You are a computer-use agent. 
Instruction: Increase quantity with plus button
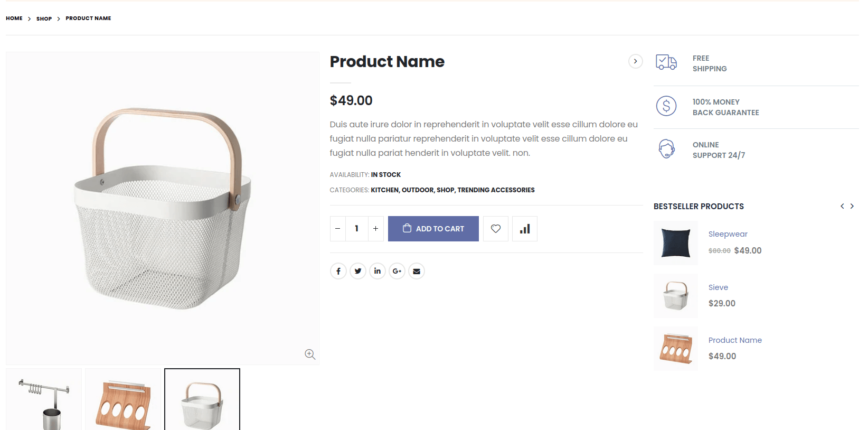pyautogui.click(x=375, y=229)
